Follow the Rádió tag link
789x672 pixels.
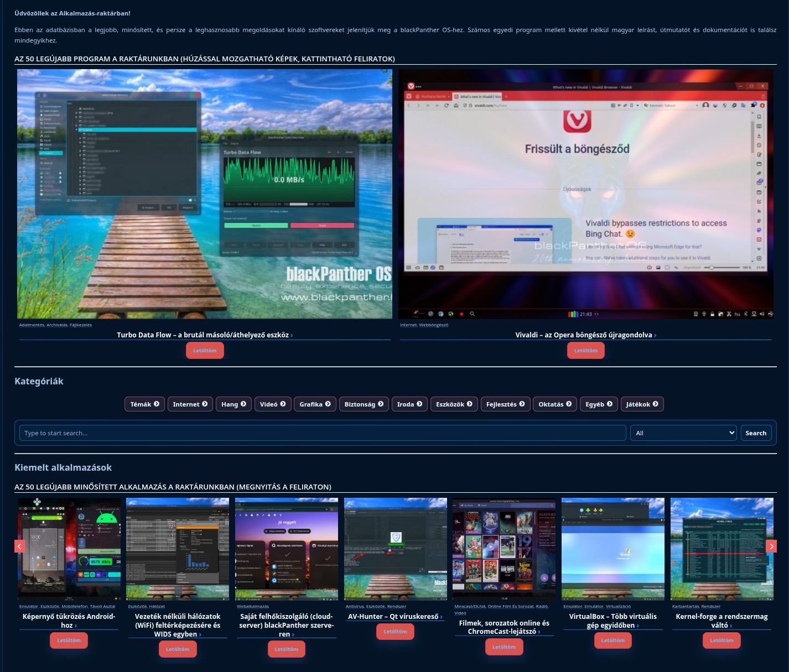click(x=542, y=607)
